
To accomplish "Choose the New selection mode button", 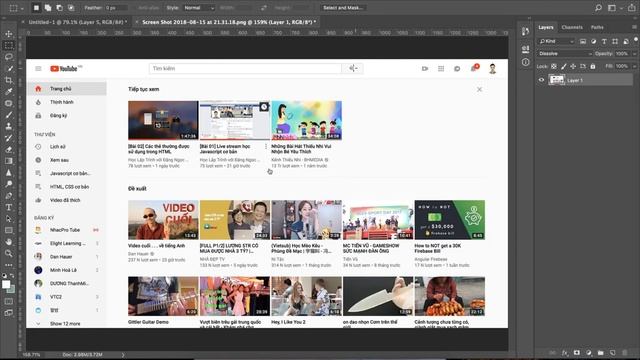I will click(36, 8).
